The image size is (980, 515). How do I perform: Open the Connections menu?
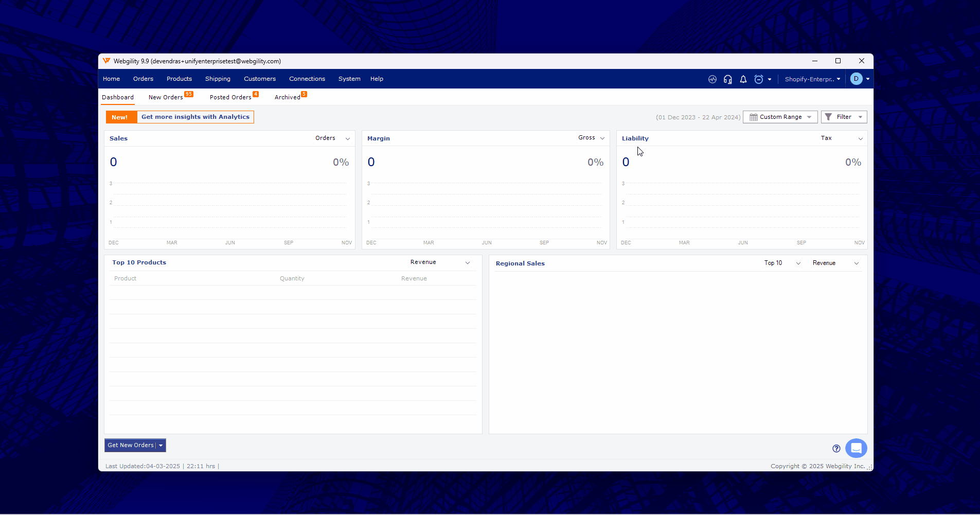[307, 79]
